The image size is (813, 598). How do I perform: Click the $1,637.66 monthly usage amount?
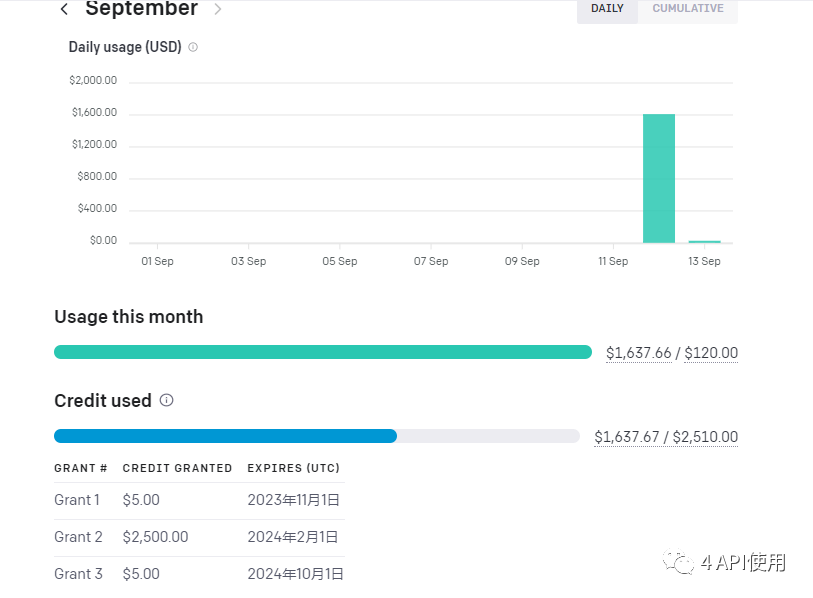pyautogui.click(x=638, y=353)
